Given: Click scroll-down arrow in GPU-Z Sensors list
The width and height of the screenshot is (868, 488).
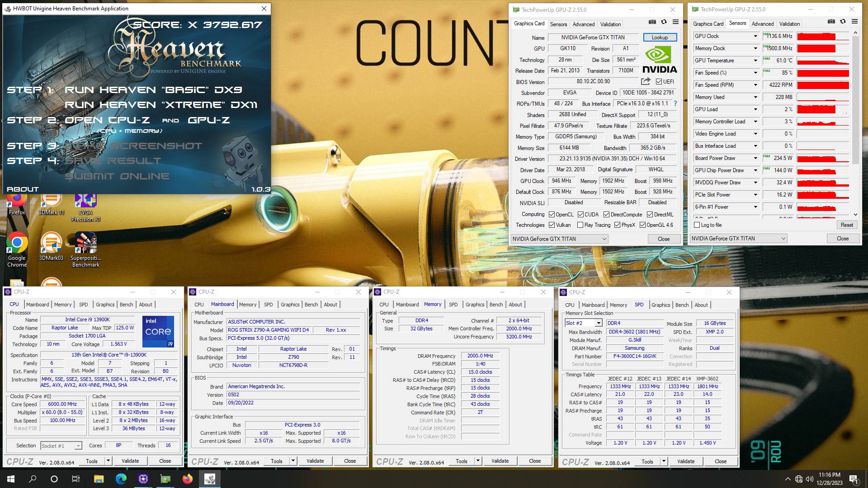Looking at the screenshot, I should 855,215.
